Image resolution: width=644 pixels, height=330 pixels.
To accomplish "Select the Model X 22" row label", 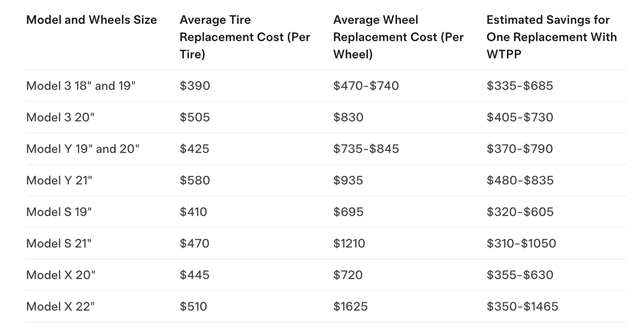I will (60, 306).
